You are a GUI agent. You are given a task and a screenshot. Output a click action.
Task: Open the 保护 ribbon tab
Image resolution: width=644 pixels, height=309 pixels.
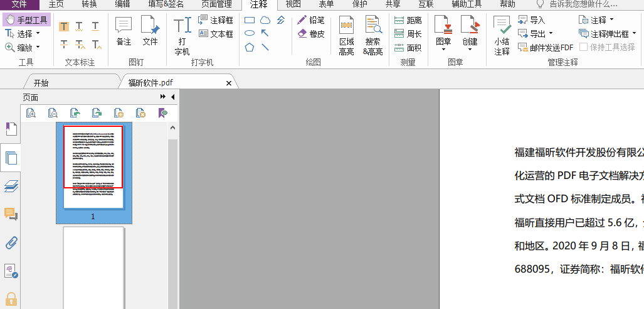tap(360, 4)
